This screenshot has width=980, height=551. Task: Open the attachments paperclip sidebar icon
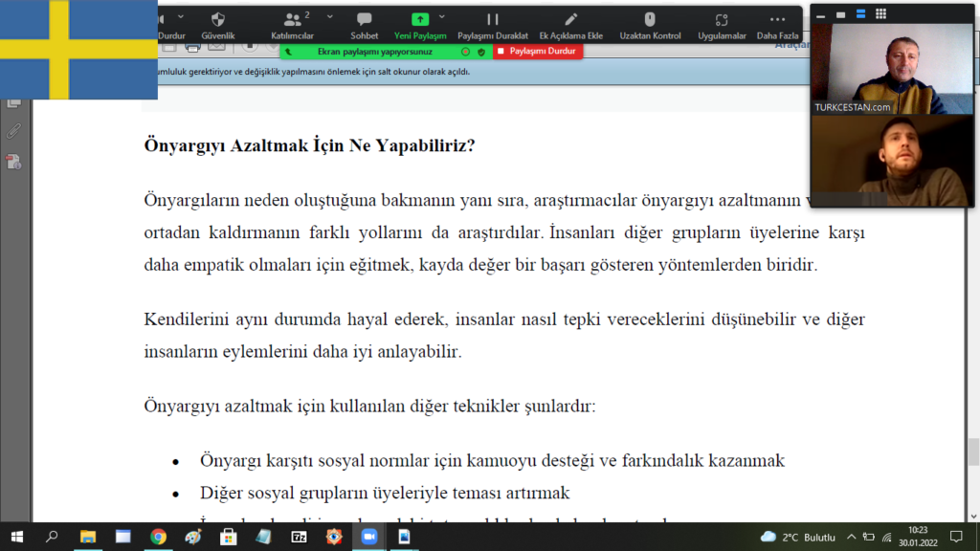point(13,131)
